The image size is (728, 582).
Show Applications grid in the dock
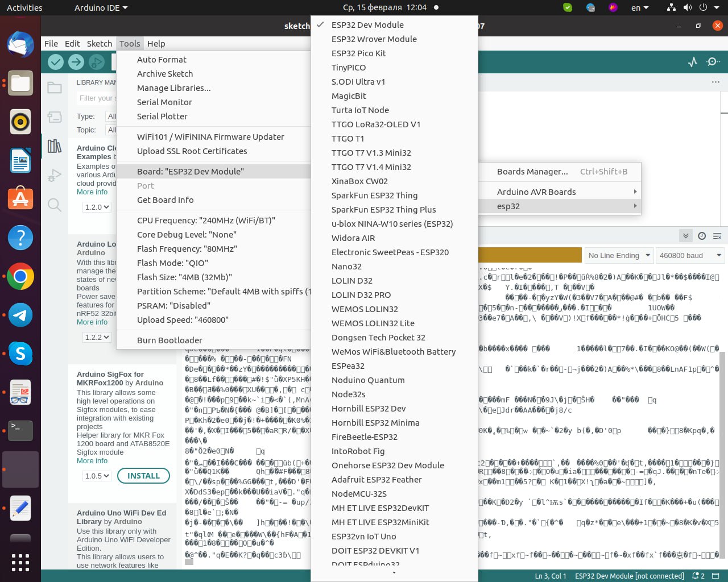tap(20, 562)
